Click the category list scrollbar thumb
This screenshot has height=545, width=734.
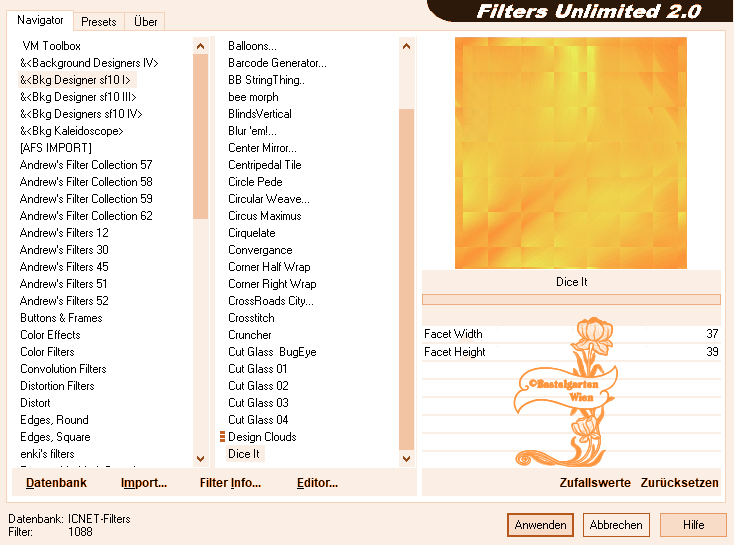tap(200, 136)
